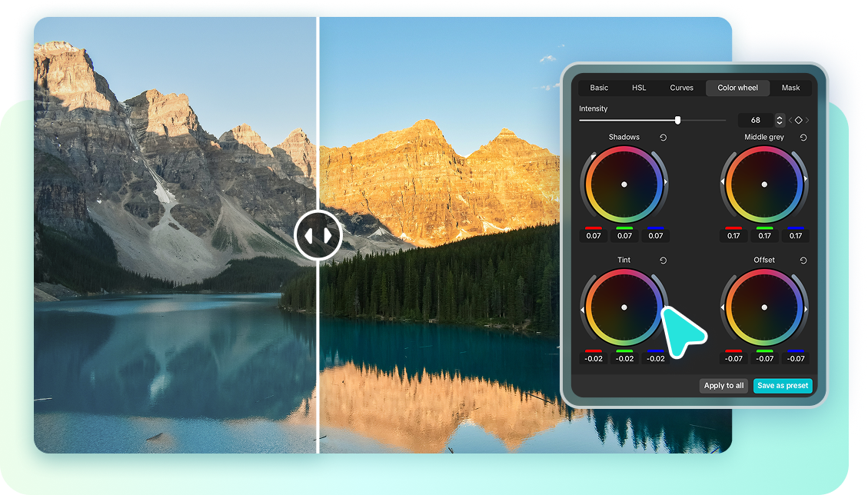Reset the Shadows color wheel
The image size is (868, 495).
coord(664,137)
